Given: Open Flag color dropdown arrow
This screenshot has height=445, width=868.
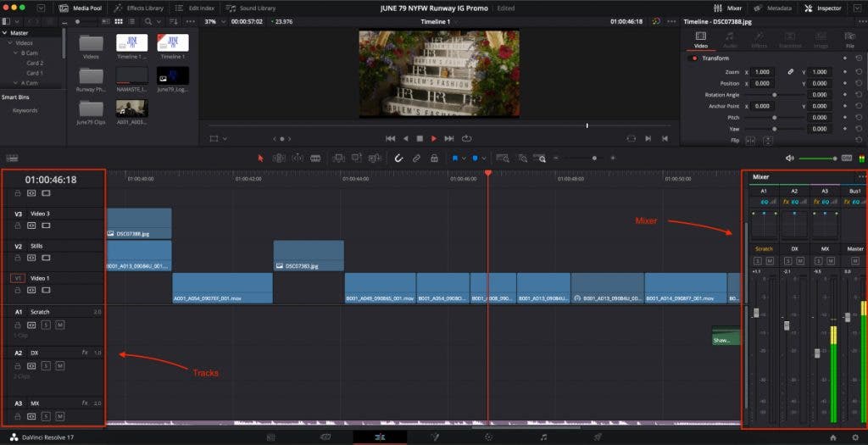Looking at the screenshot, I should point(464,159).
